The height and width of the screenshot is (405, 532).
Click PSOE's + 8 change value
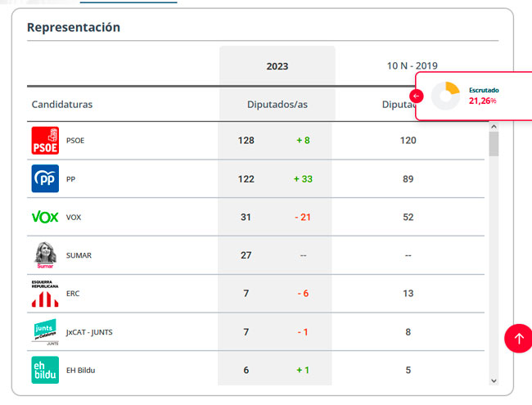point(303,141)
